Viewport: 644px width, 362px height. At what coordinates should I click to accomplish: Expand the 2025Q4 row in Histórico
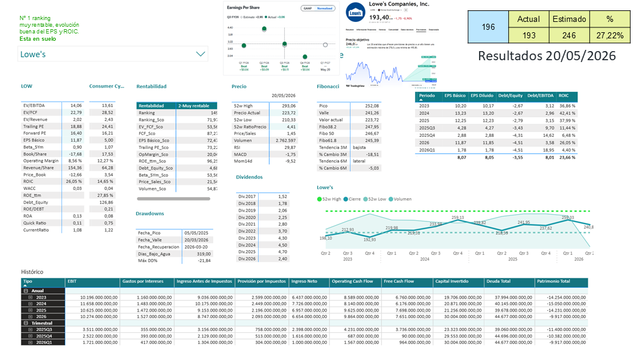[30, 336]
